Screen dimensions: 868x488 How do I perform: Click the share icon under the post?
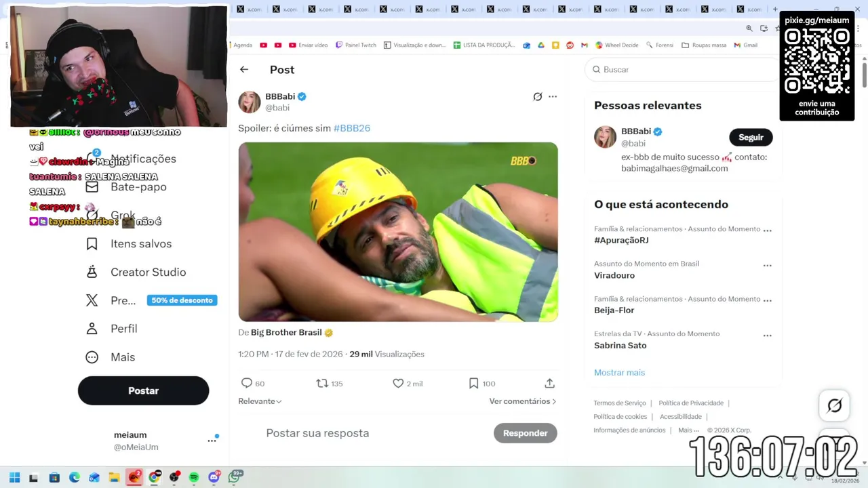tap(550, 383)
